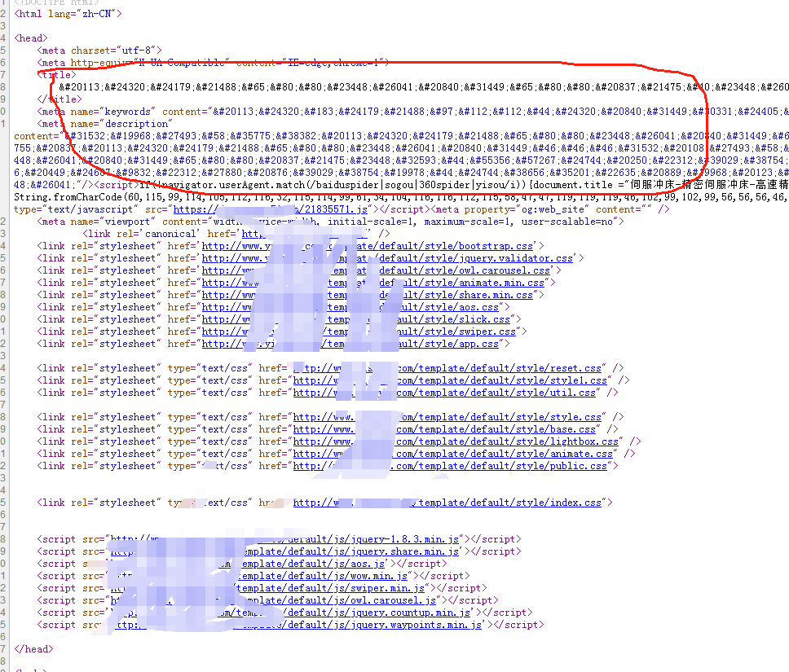Open the lightbox.css stylesheet link
Screen dimensions: 789x672
coord(456,441)
